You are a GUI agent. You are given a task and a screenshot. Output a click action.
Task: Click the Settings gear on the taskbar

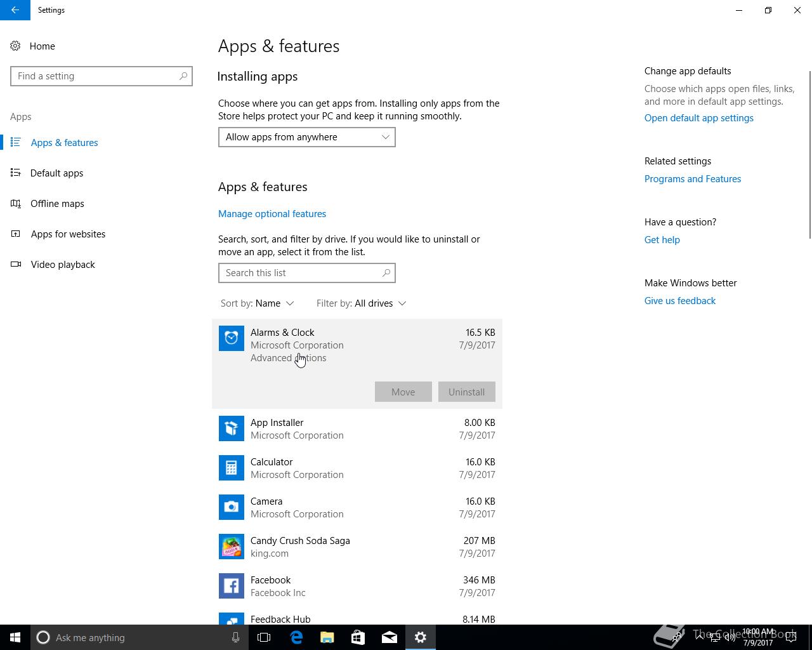coord(420,637)
